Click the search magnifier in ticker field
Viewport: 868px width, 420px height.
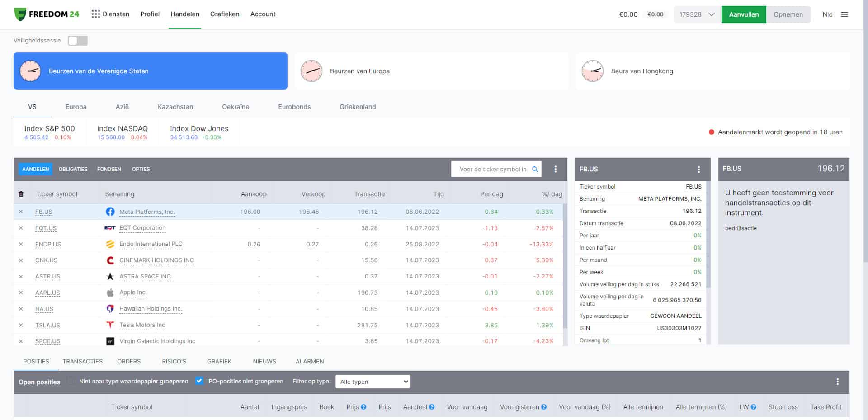(x=535, y=169)
